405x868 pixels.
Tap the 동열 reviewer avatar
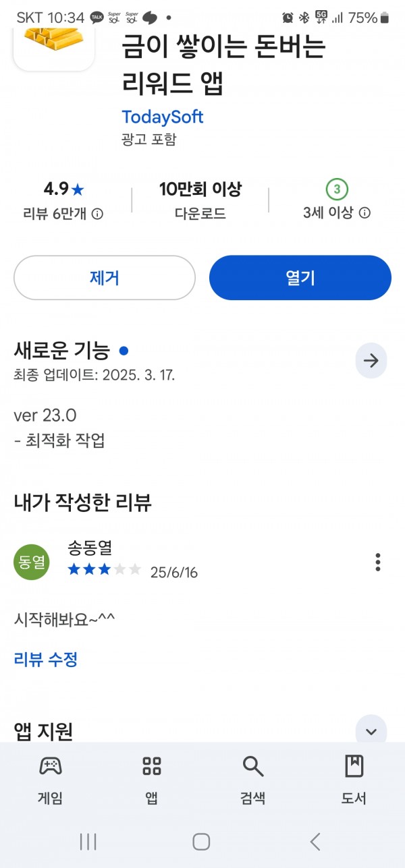[x=32, y=562]
